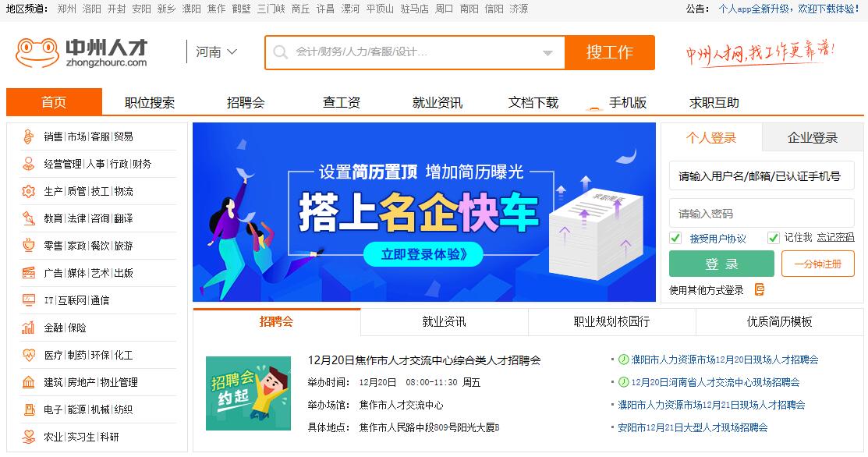Screen dimensions: 868x457
Task: Click the username/email/phone input field
Action: pyautogui.click(x=762, y=176)
